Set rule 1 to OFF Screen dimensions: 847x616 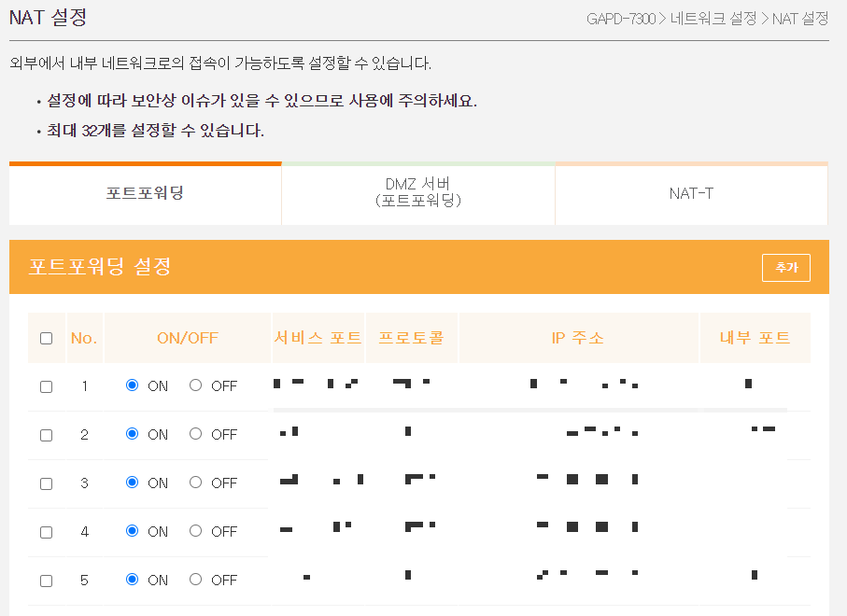pos(195,385)
